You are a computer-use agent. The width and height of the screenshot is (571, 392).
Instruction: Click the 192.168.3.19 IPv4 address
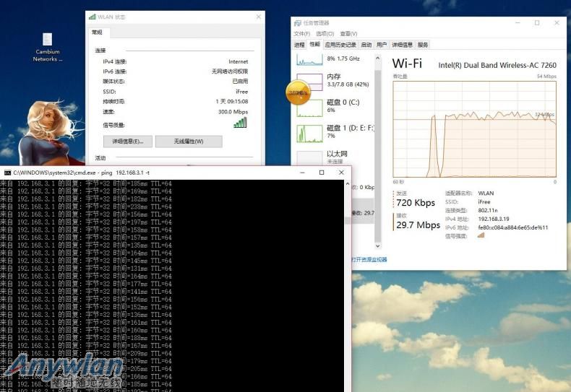[x=494, y=219]
